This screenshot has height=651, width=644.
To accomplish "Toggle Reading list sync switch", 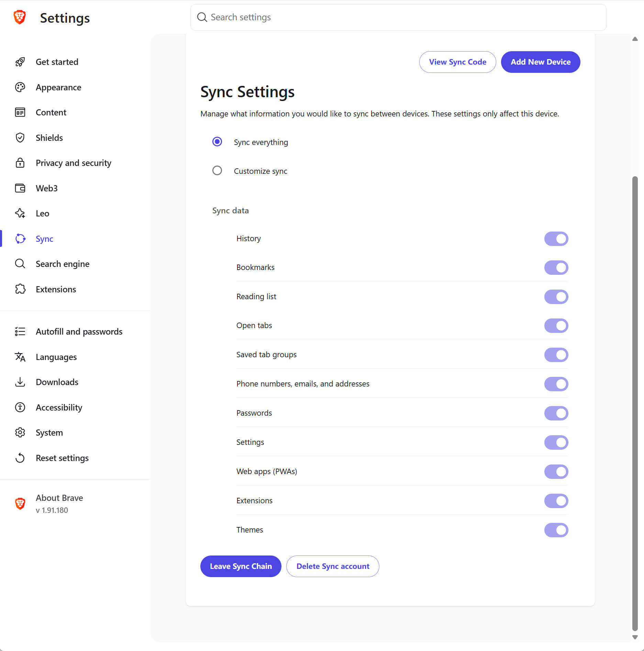I will coord(556,297).
